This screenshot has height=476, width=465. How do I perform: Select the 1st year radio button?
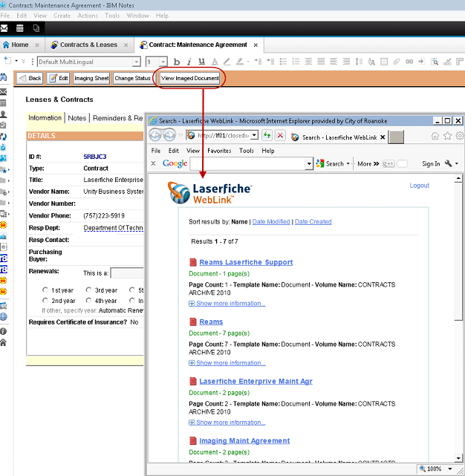[x=45, y=290]
